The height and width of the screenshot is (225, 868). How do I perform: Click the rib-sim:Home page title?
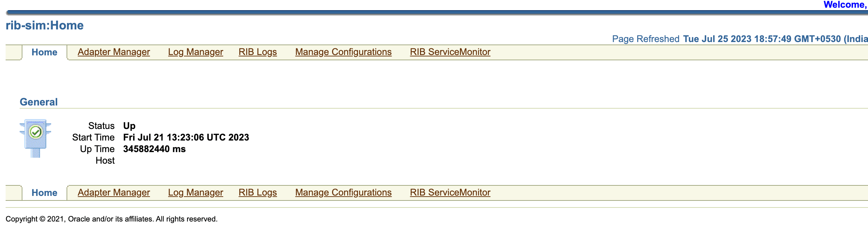point(44,25)
